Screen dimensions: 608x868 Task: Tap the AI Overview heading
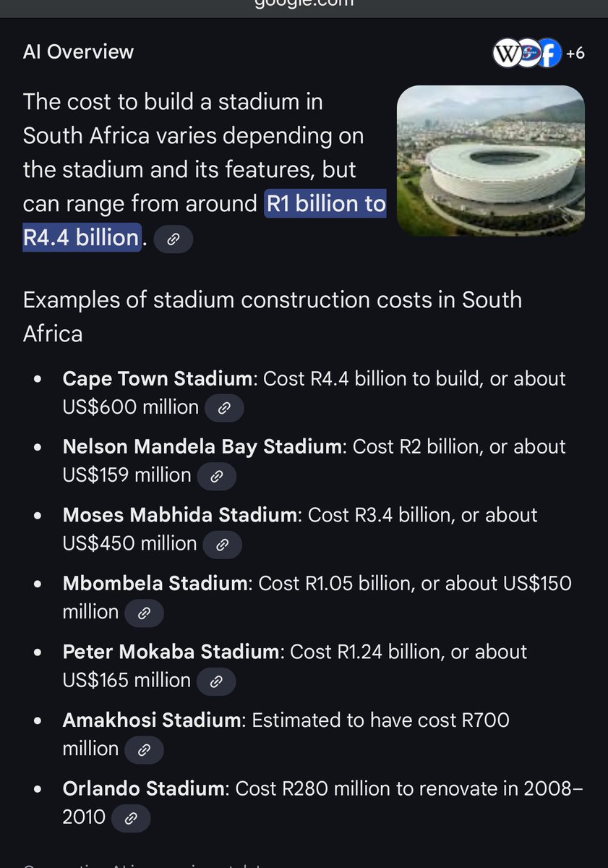78,52
